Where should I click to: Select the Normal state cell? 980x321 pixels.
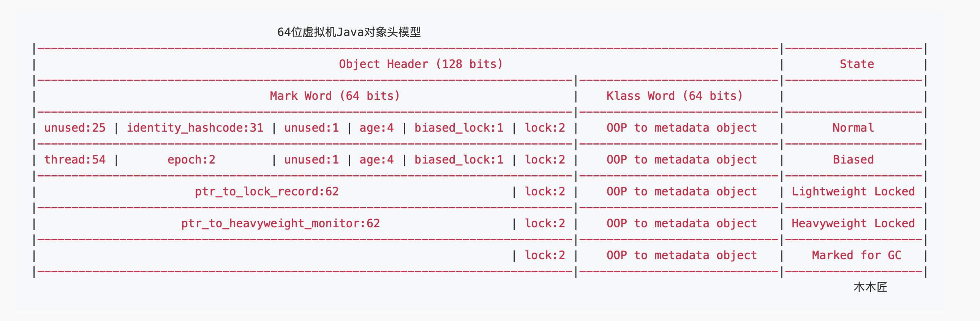[x=853, y=127]
